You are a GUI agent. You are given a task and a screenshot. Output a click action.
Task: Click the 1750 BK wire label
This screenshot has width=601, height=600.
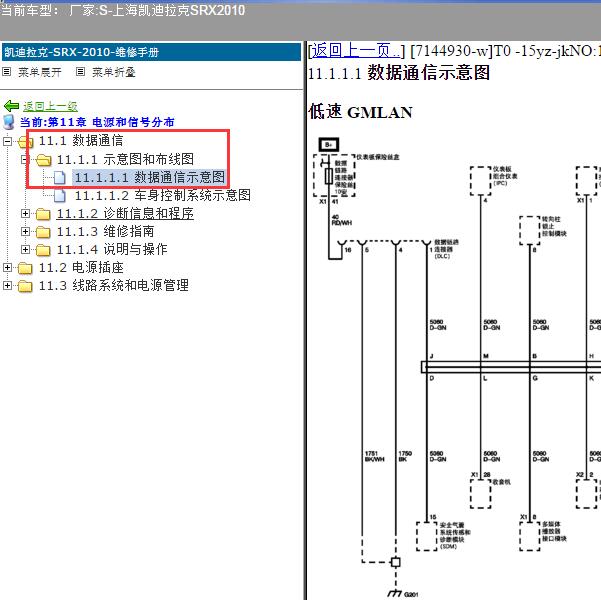point(405,456)
